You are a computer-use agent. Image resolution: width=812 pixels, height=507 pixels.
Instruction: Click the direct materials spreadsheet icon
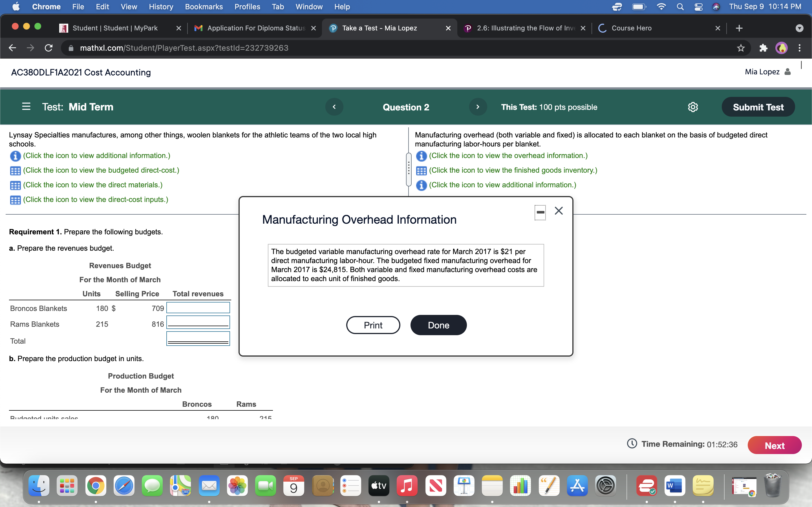pyautogui.click(x=15, y=185)
